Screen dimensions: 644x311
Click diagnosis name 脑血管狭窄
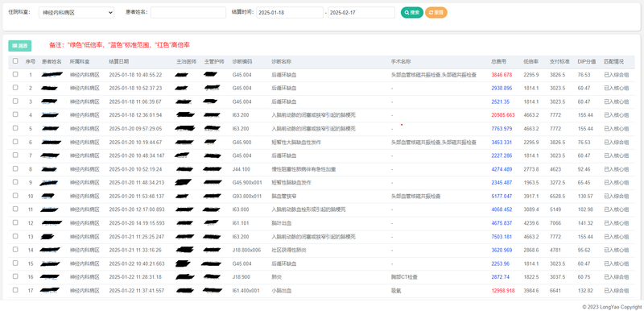pyautogui.click(x=284, y=197)
